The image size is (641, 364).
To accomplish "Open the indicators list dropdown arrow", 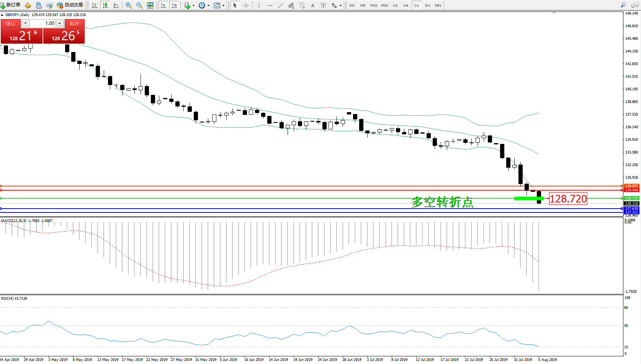I will [193, 6].
